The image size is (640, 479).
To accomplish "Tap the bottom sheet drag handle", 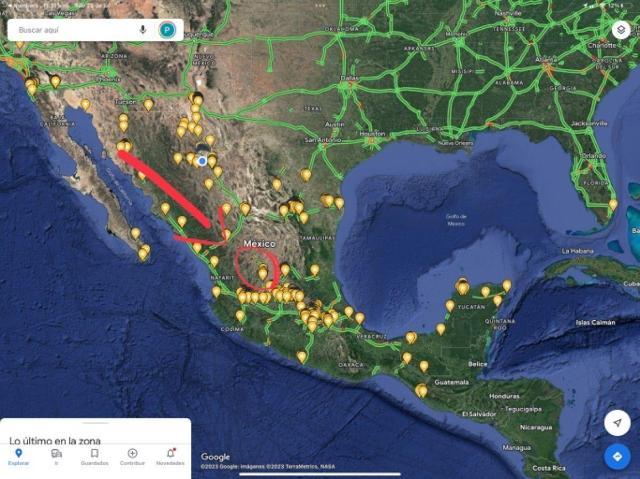I will coord(95,423).
